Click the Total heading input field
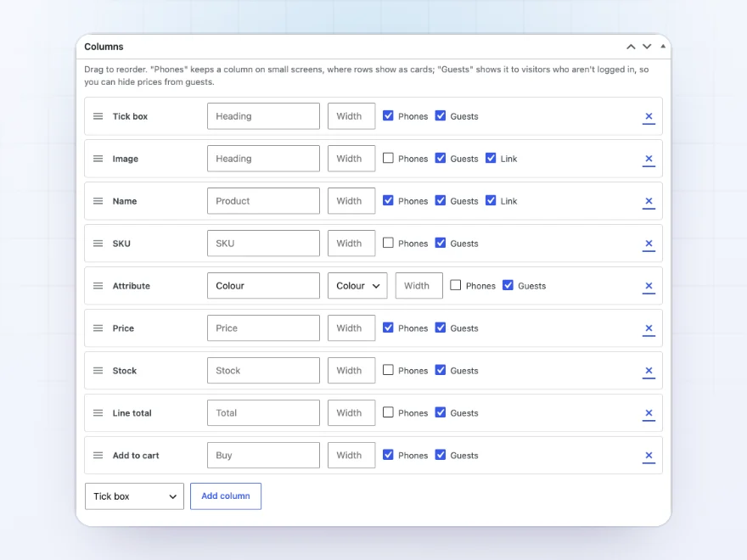Viewport: 747px width, 560px height. pos(263,413)
